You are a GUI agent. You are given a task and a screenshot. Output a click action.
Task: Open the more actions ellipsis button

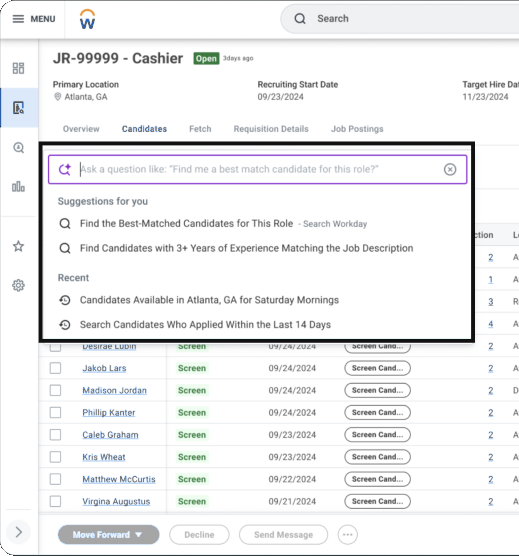[347, 535]
